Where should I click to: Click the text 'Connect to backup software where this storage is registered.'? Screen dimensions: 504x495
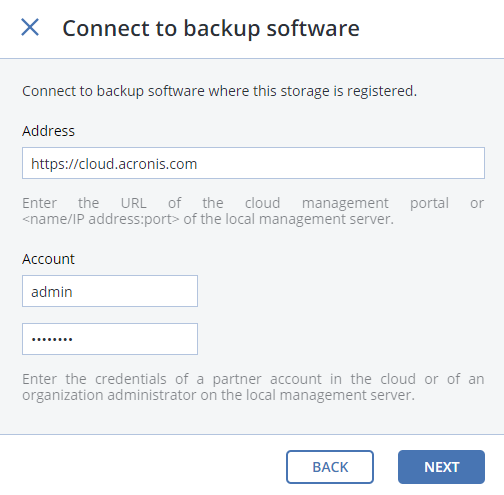tap(219, 91)
